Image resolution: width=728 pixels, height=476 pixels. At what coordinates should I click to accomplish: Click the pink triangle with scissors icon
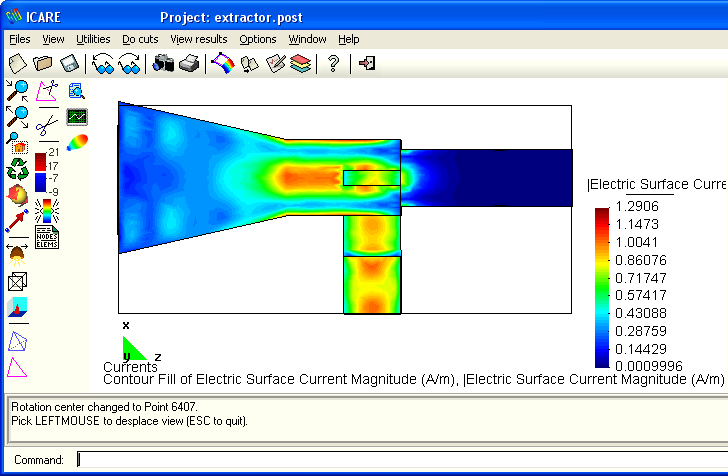click(x=47, y=91)
